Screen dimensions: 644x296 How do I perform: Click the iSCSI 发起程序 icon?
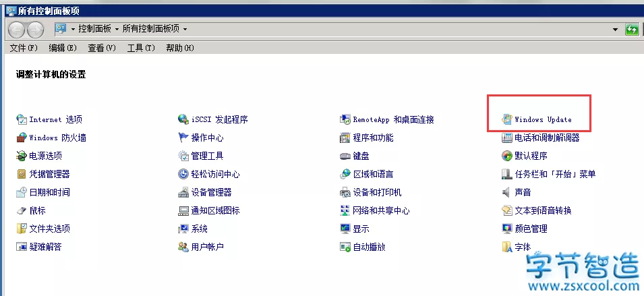(x=183, y=119)
